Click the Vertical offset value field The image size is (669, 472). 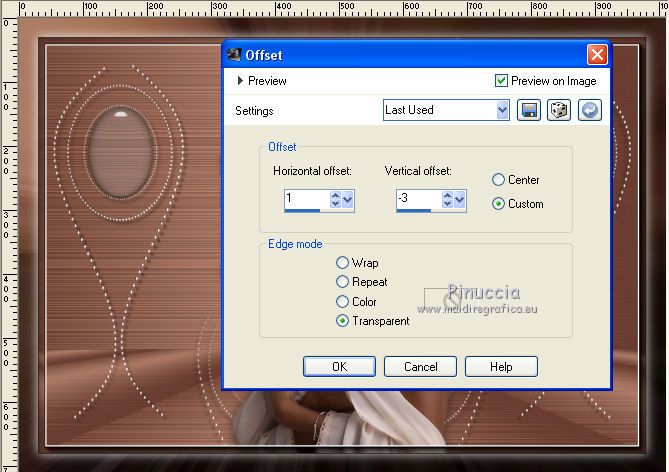pyautogui.click(x=419, y=199)
